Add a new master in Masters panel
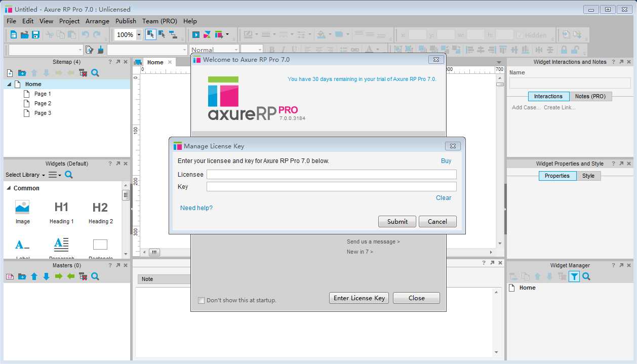Screen dimensions: 637x364 point(10,276)
